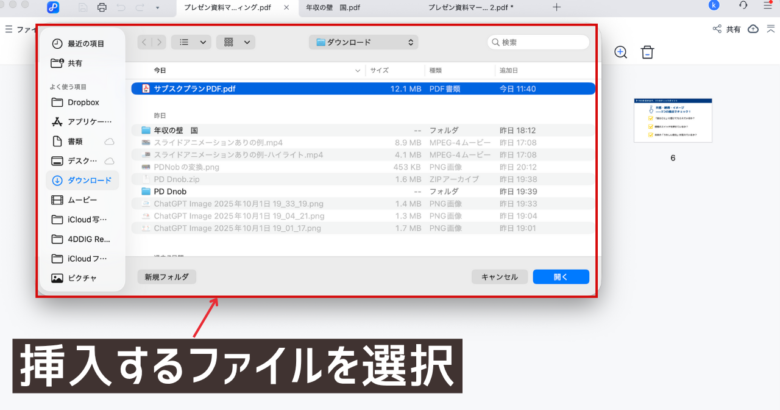780x410 pixels.
Task: Open Movies (ムービー) in sidebar
Action: click(82, 199)
